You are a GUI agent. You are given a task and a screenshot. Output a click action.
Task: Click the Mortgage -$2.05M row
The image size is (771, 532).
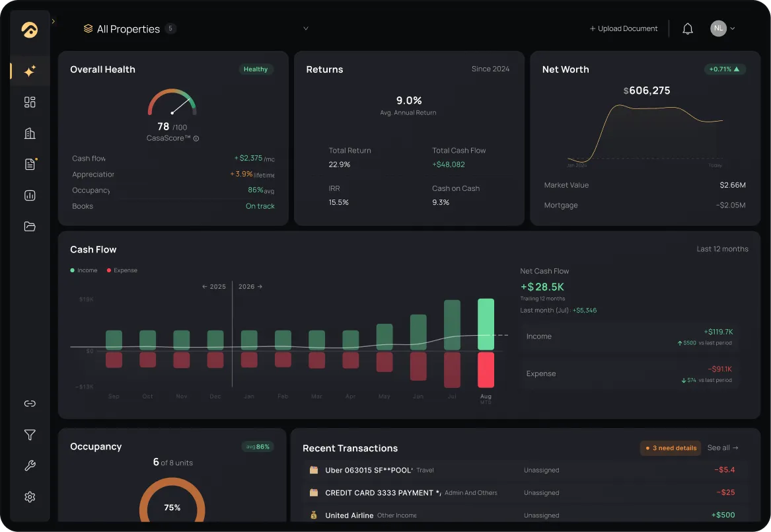645,206
